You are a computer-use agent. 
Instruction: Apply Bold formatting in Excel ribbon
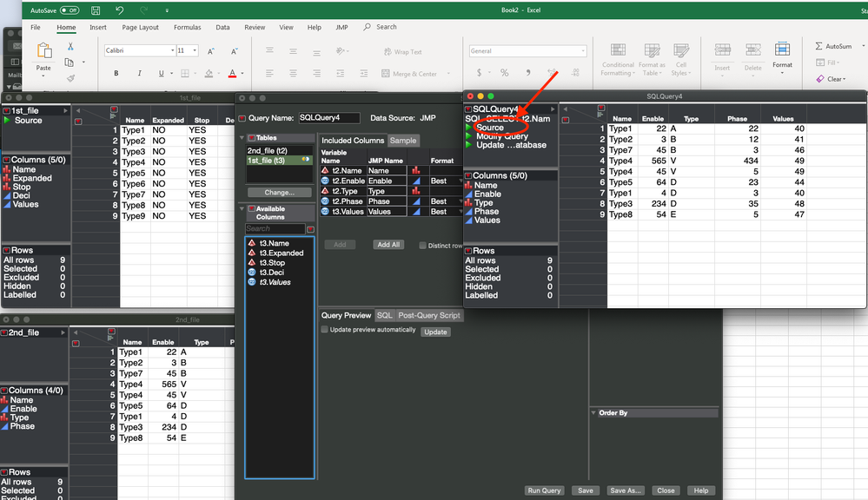pos(116,74)
